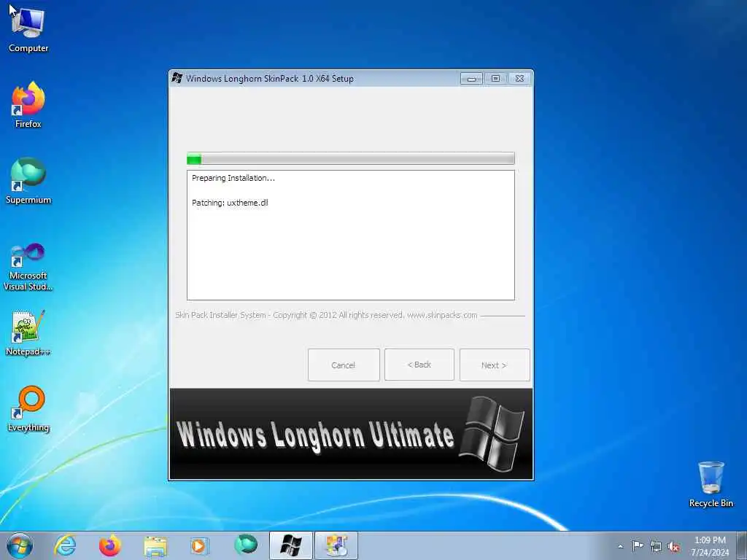Click the 'Preparing Installation...' text line

(x=233, y=178)
